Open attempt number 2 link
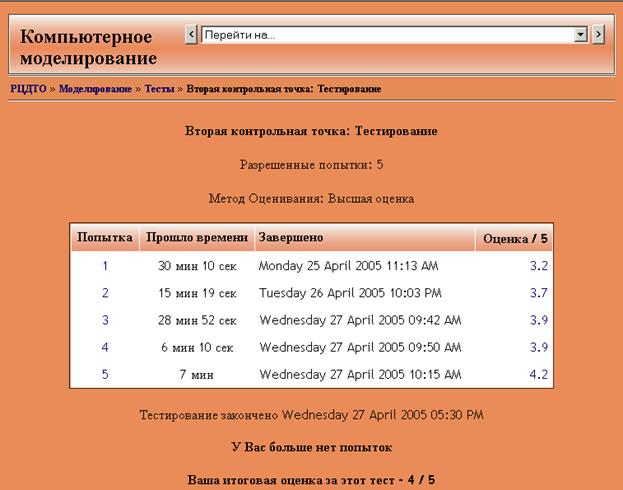This screenshot has width=623, height=490. click(105, 293)
